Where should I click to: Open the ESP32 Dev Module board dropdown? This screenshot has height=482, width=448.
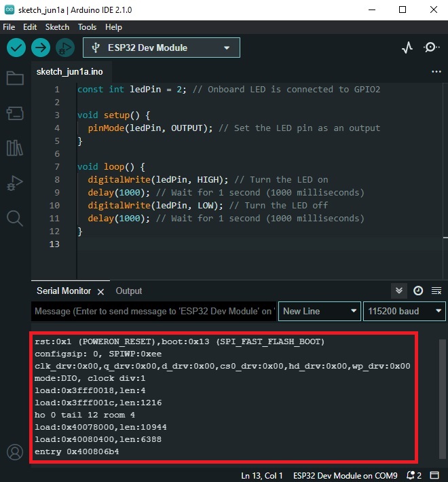coord(162,48)
